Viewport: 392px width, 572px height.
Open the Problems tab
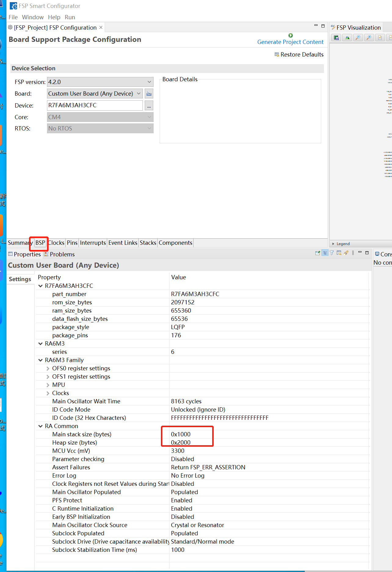59,254
